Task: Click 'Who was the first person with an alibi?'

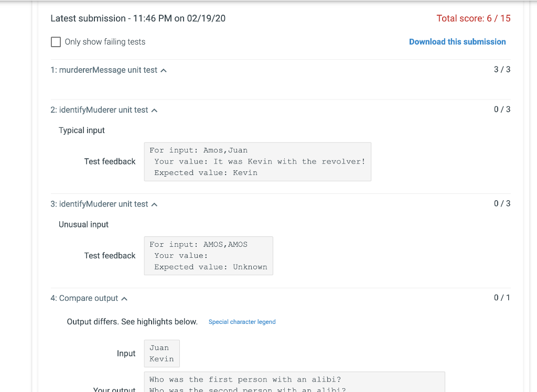Action: tap(245, 379)
